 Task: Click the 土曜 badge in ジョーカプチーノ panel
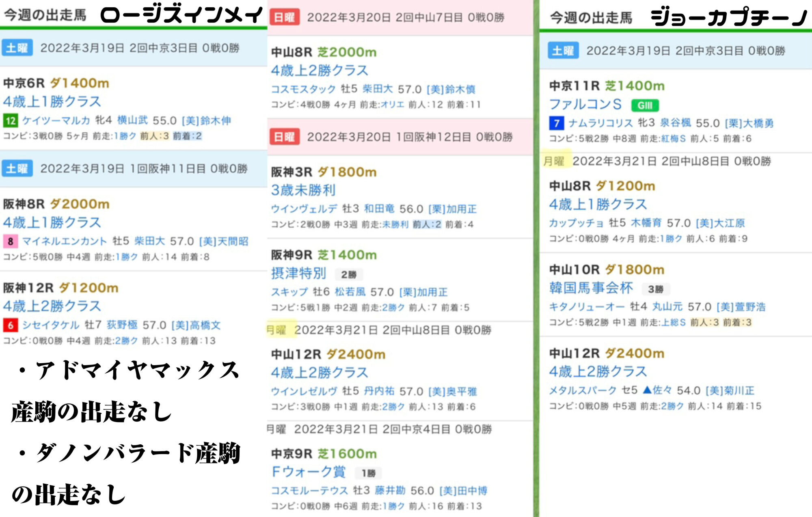pos(563,50)
